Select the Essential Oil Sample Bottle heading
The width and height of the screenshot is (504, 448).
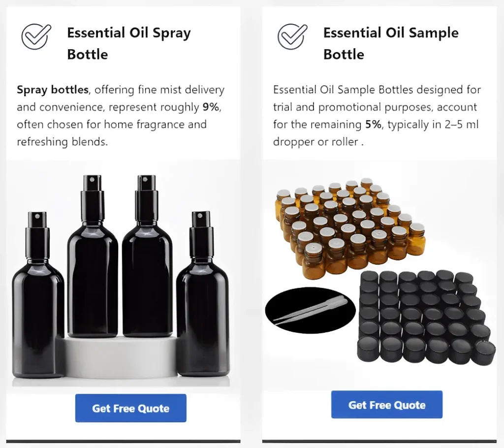390,43
